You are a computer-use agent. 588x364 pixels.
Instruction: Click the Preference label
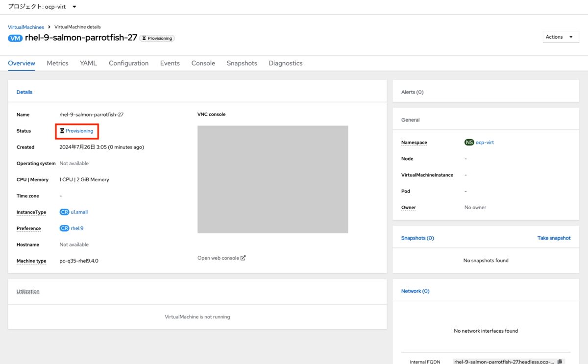point(29,228)
